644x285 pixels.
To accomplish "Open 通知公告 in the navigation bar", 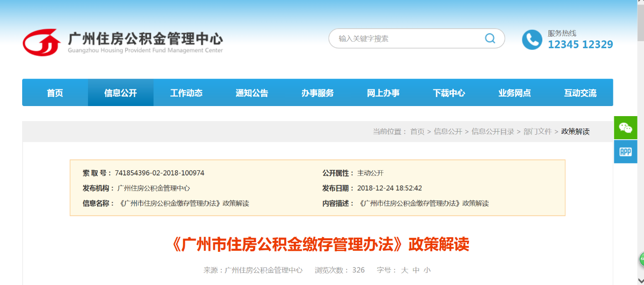I will pos(252,93).
